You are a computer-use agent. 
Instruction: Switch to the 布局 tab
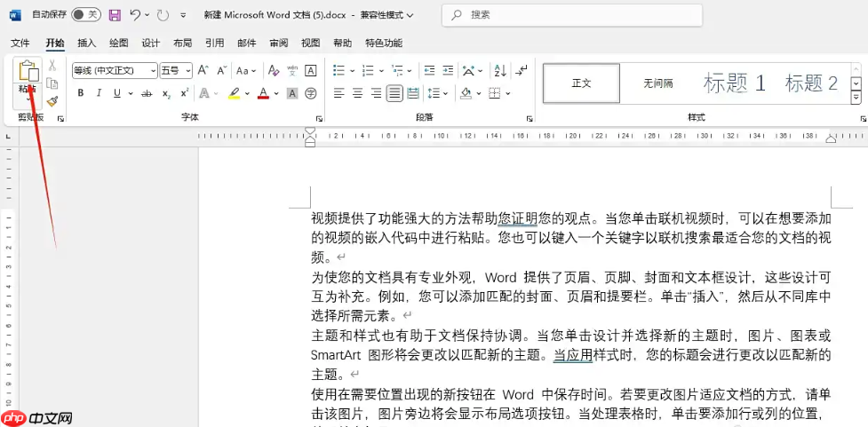point(183,43)
